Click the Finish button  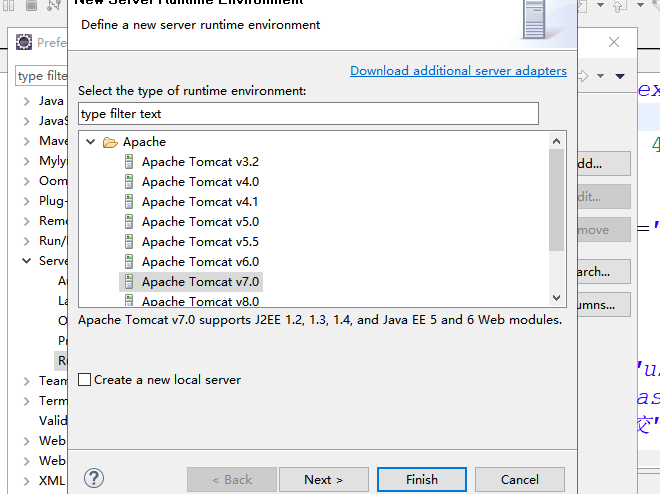[x=422, y=480]
